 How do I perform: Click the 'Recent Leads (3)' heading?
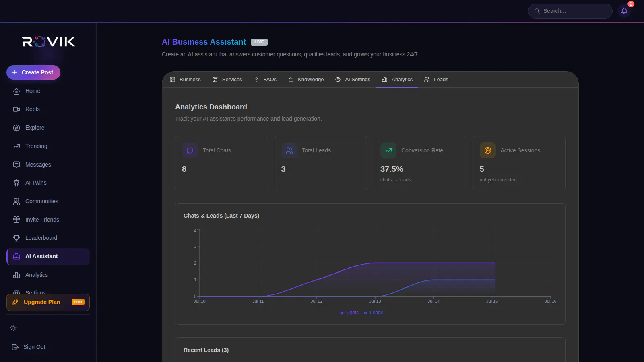(x=206, y=350)
